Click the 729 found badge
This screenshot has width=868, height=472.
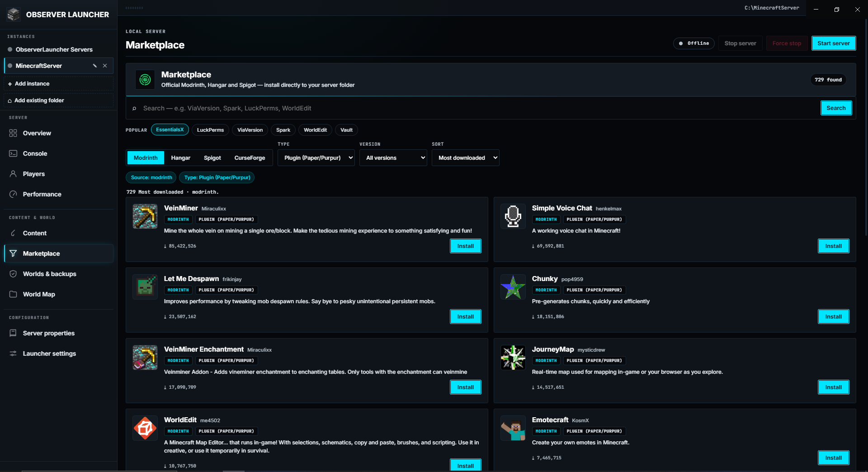(x=828, y=80)
